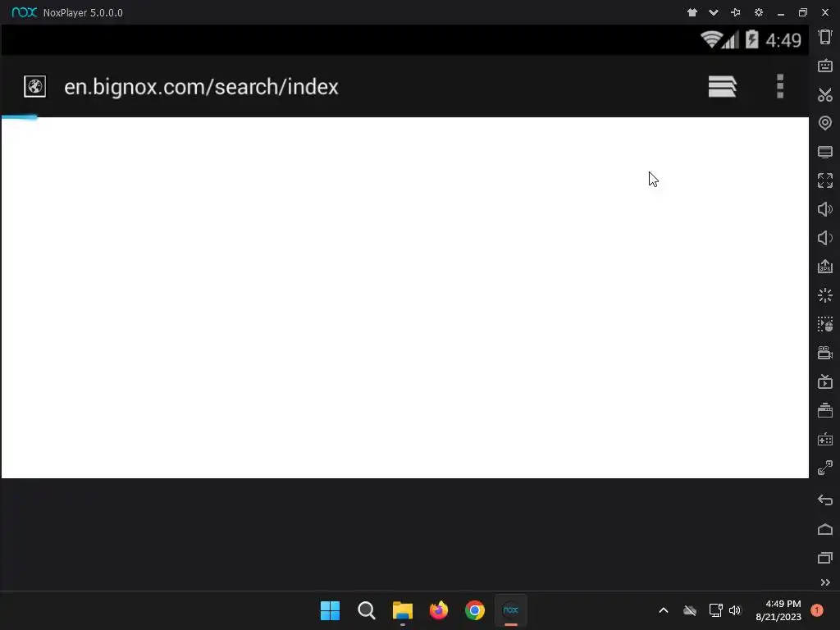Open browser tabs stack icon

[x=722, y=86]
